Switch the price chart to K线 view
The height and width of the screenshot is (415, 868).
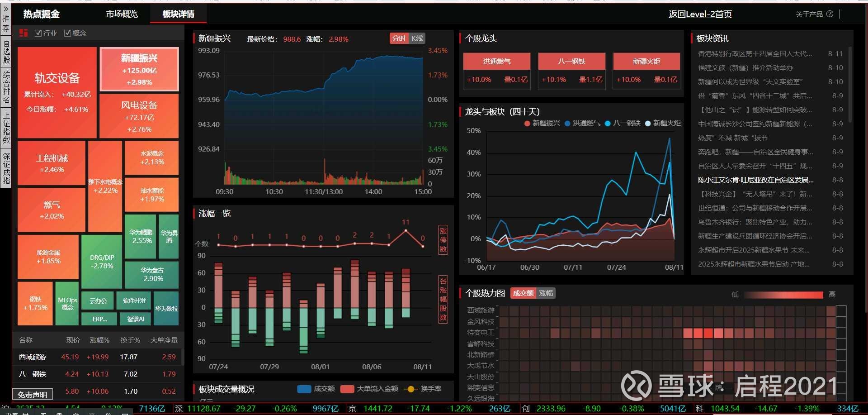point(417,38)
